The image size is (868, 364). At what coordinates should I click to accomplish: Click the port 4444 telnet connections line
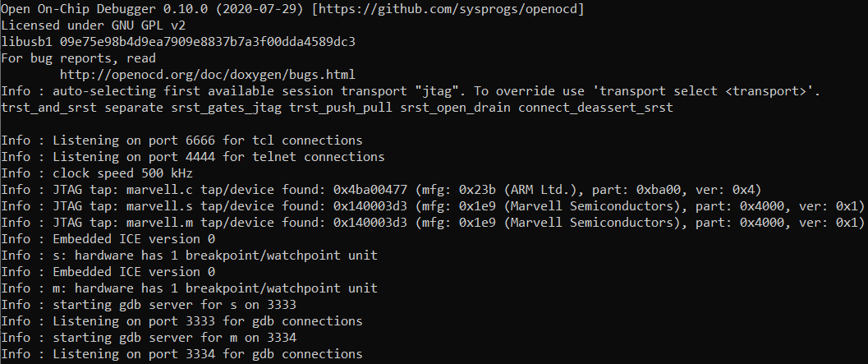193,156
